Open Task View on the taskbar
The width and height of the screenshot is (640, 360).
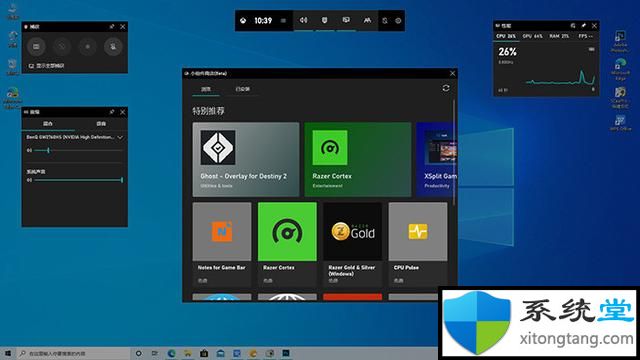[155, 353]
